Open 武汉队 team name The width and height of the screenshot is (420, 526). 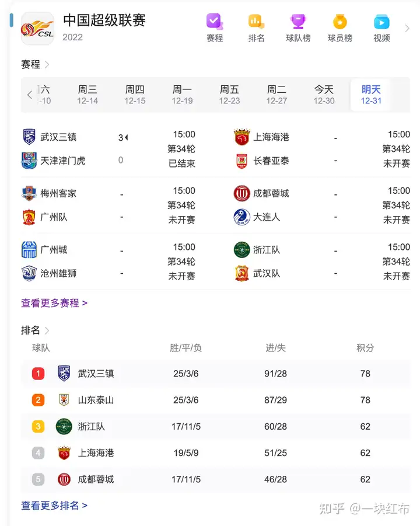(267, 273)
